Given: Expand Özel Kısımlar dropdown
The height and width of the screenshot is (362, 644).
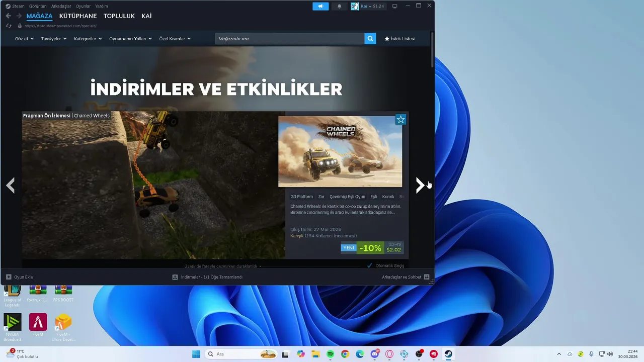Looking at the screenshot, I should pyautogui.click(x=175, y=39).
